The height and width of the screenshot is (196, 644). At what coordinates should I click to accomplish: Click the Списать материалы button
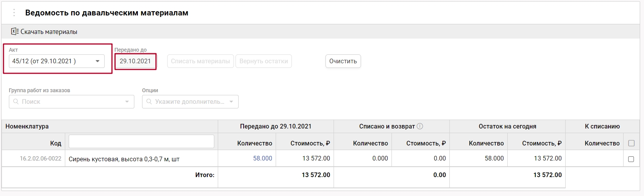click(200, 61)
